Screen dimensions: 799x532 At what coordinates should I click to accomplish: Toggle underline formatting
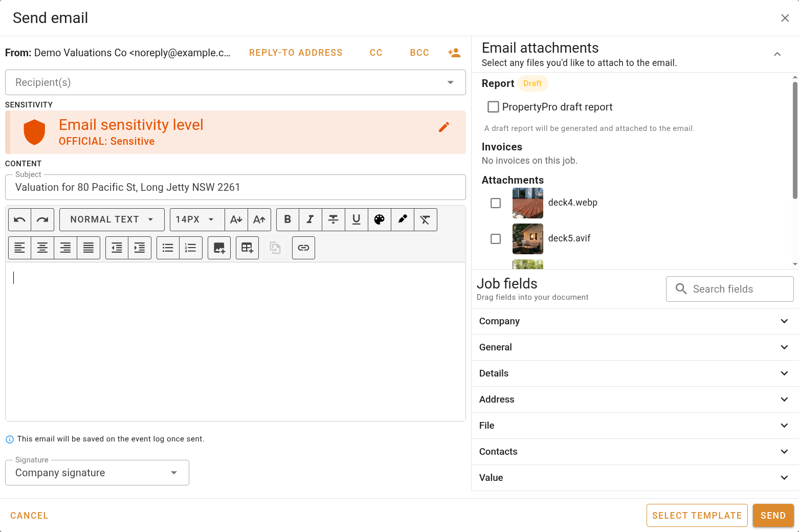point(357,219)
